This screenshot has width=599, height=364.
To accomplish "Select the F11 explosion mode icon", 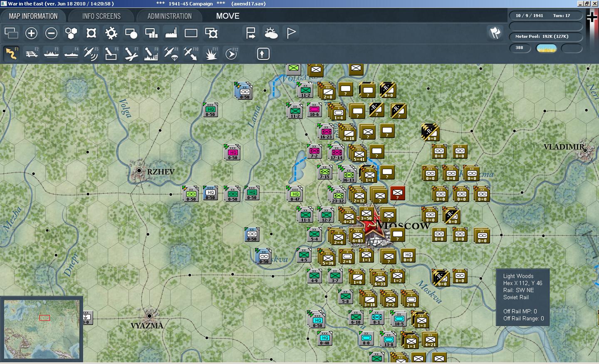I will click(211, 54).
